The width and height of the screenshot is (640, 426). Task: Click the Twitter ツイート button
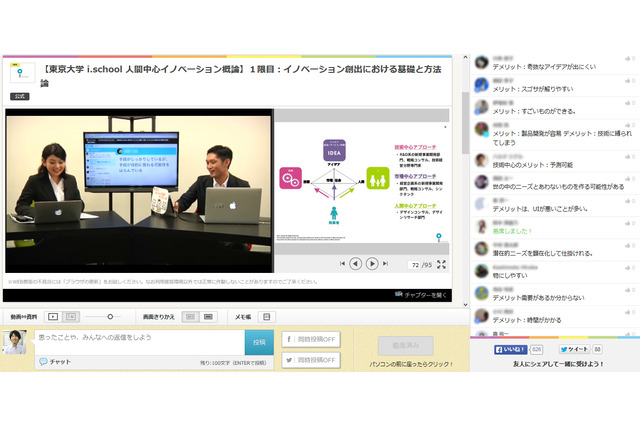tap(574, 349)
